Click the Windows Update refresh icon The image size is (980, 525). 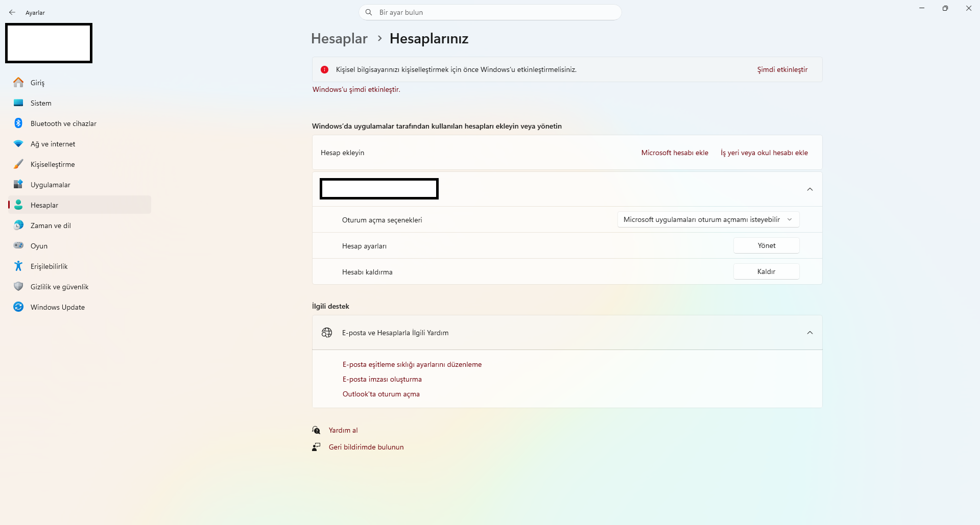point(18,307)
